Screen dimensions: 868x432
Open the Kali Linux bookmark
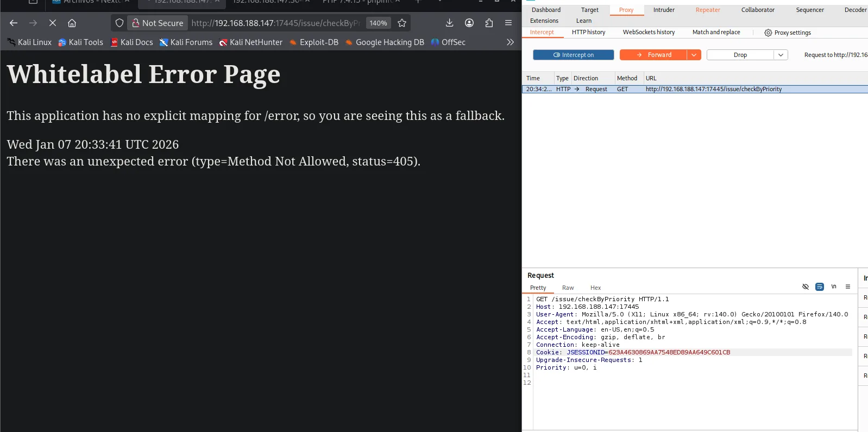tap(29, 42)
